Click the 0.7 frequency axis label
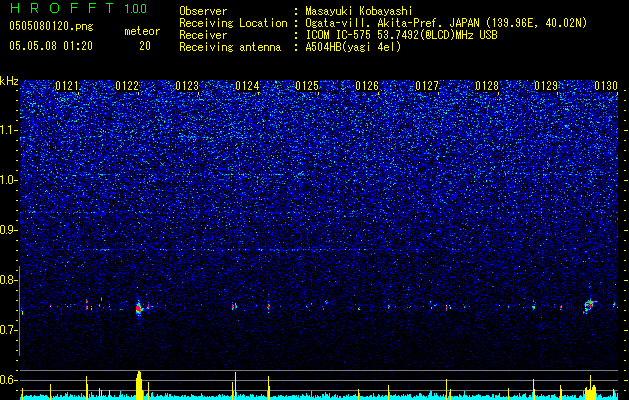629x400 pixels. pos(9,330)
